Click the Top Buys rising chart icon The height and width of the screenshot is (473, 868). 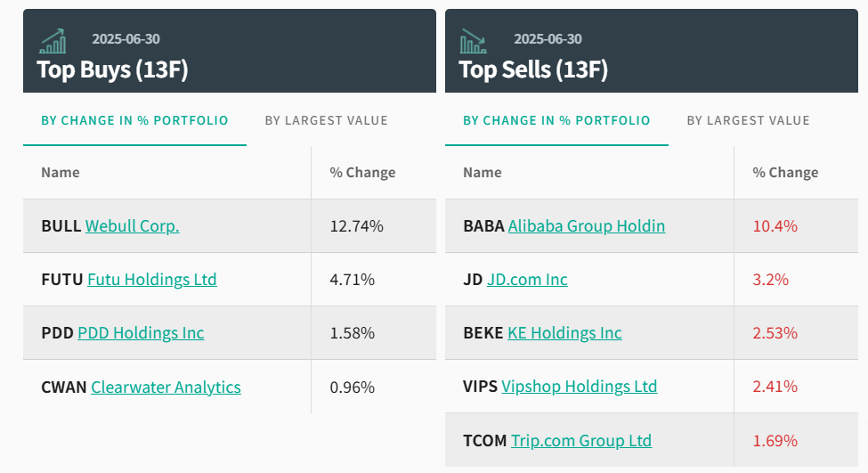pyautogui.click(x=53, y=41)
